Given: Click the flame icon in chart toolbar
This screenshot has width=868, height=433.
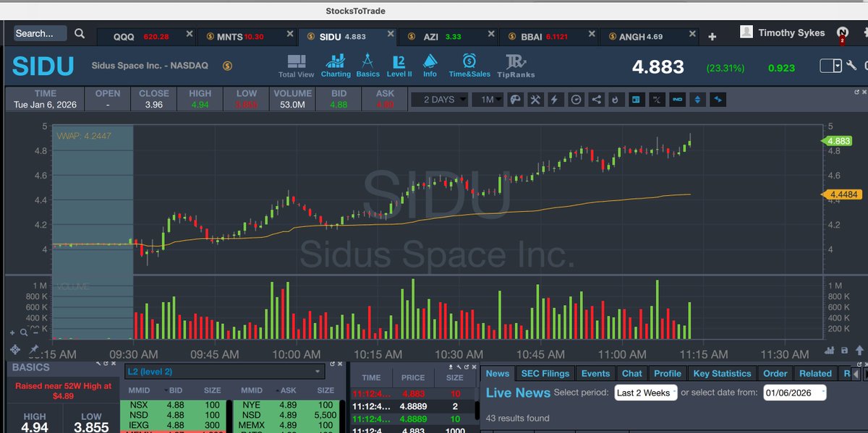Looking at the screenshot, I should [616, 99].
